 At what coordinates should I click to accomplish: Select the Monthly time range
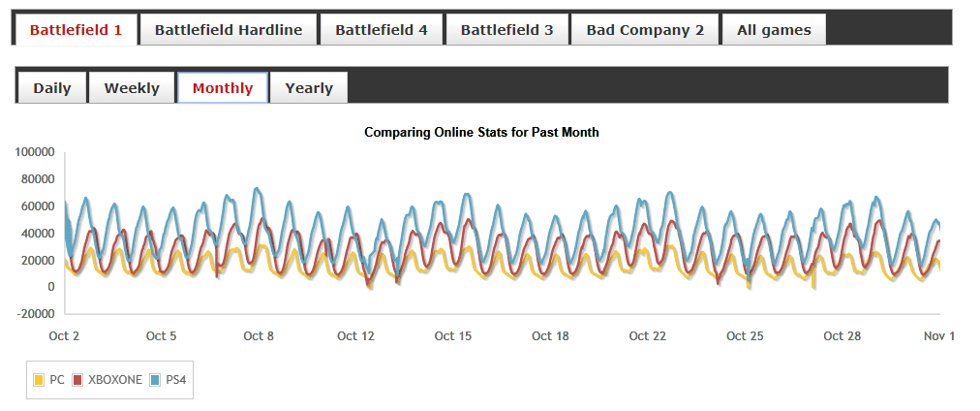pyautogui.click(x=223, y=88)
